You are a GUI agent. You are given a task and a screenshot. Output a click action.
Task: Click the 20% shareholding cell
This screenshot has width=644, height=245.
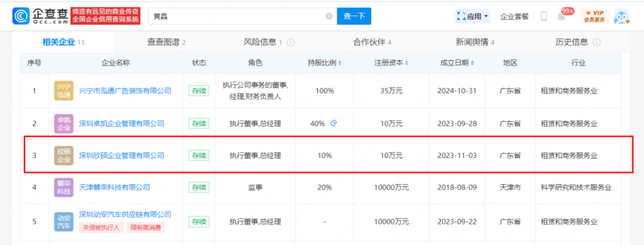tap(324, 188)
